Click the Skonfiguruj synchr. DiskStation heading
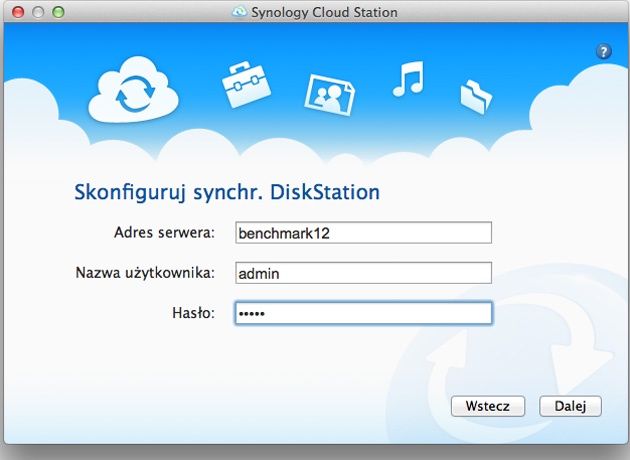 (x=227, y=192)
